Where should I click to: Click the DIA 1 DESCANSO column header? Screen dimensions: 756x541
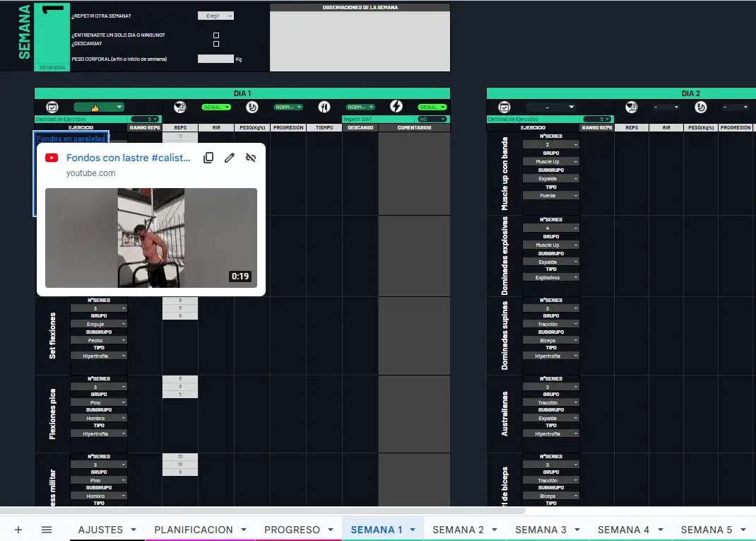pos(360,128)
